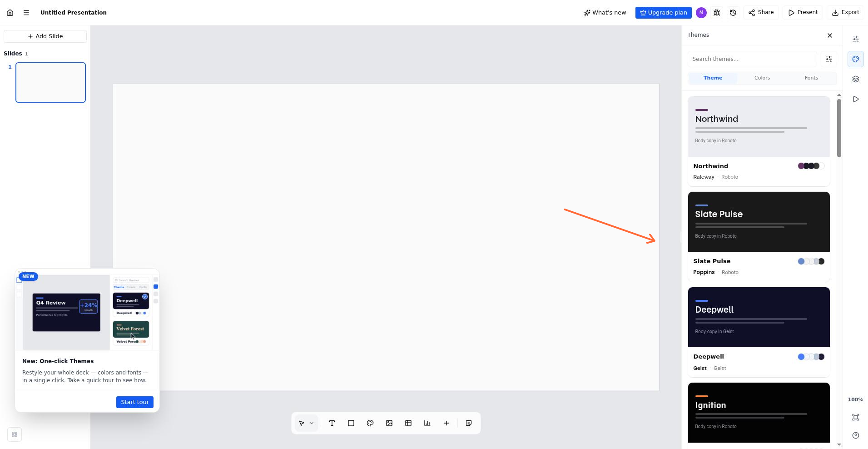Click the Search themes input field
This screenshot has height=449, width=868.
point(752,59)
